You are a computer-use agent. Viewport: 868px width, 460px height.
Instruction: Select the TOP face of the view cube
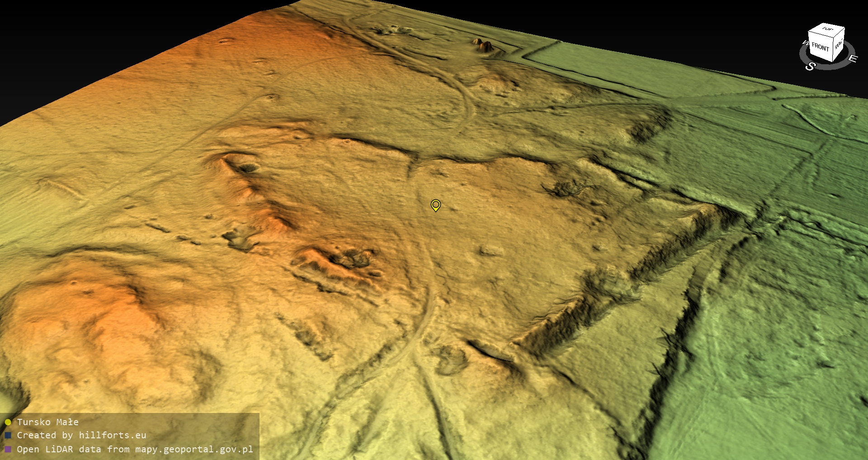828,29
